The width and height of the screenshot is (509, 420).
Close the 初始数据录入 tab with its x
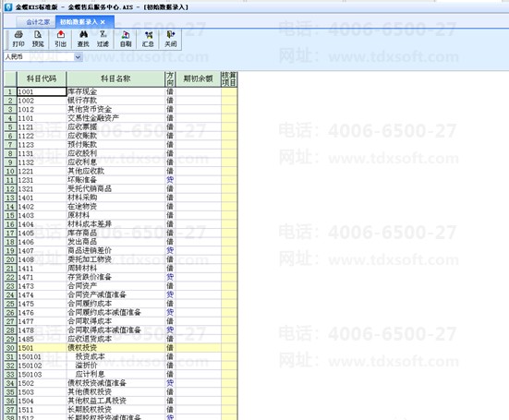pyautogui.click(x=103, y=22)
